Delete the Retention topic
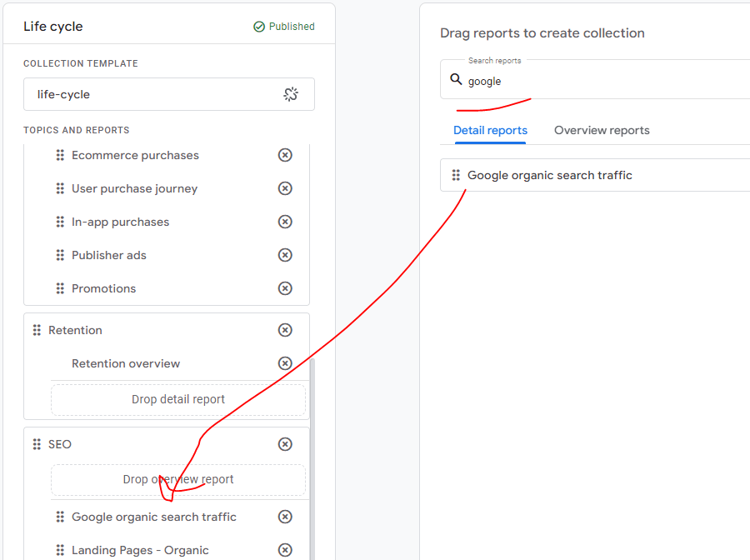Viewport: 750px width, 560px height. coord(285,330)
